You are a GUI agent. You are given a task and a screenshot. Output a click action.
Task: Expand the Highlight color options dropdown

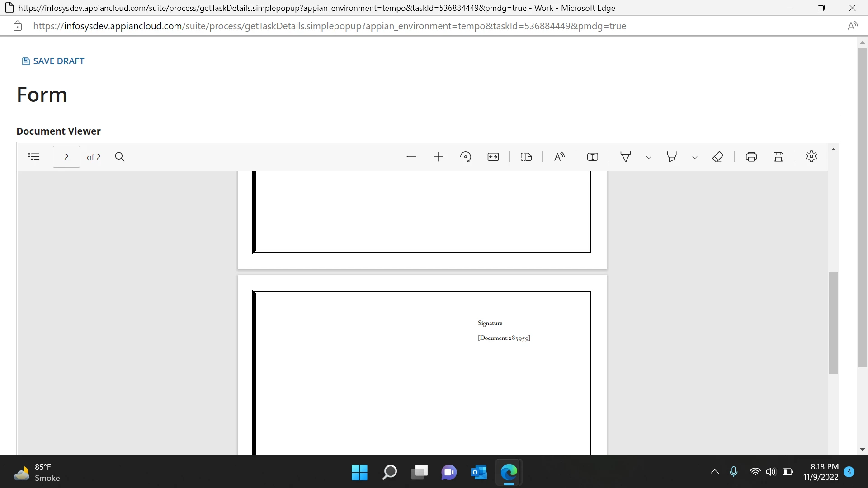695,157
